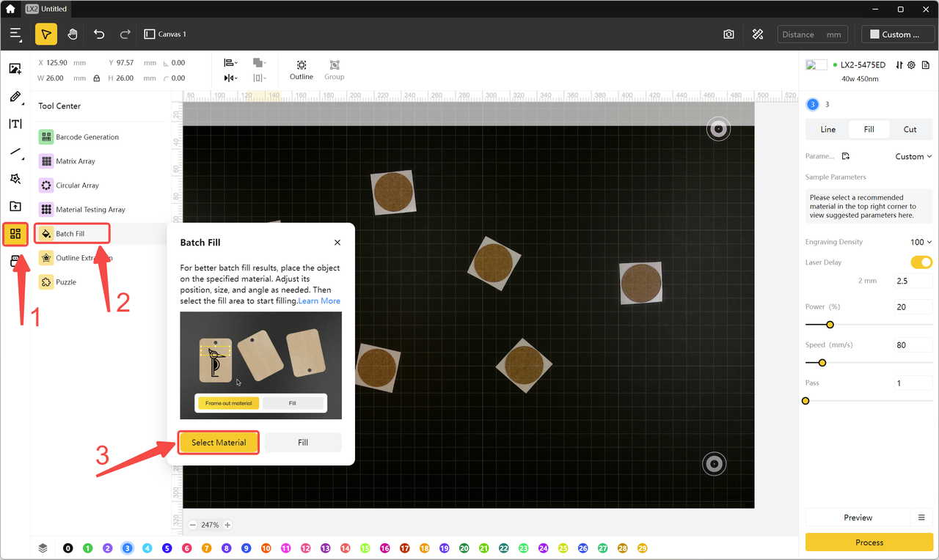Choose Matrix Array in Tool Center
Image resolution: width=939 pixels, height=560 pixels.
tap(76, 161)
